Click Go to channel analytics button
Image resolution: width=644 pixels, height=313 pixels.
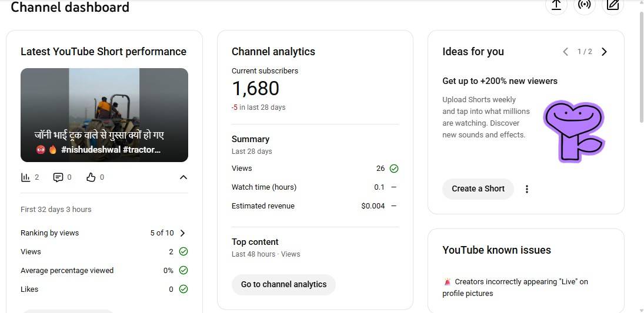283,284
